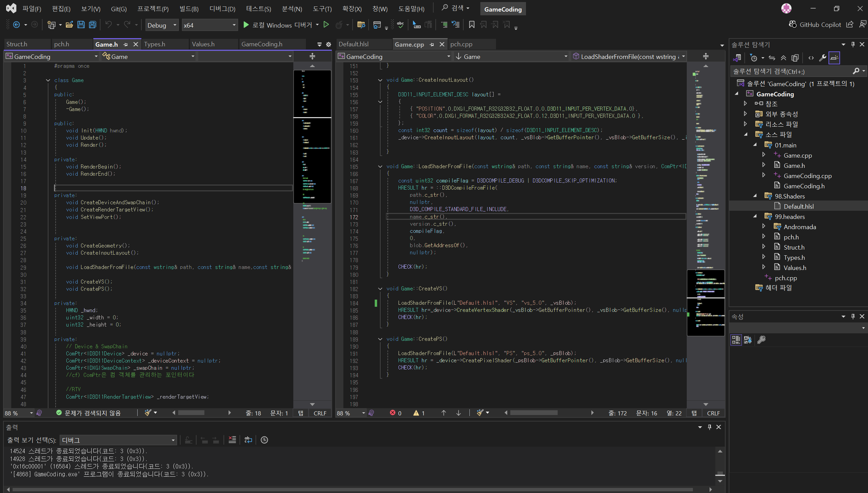Switch to the Default.hlsl tab
The width and height of the screenshot is (868, 493).
coord(353,44)
